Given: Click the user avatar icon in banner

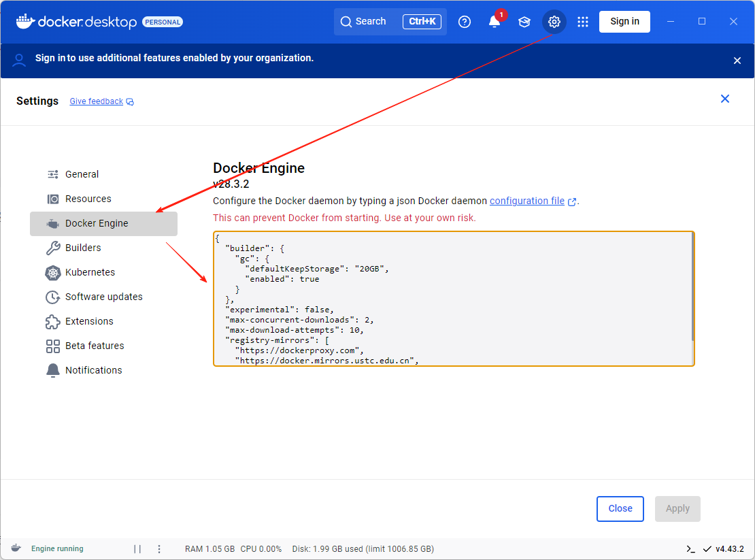Looking at the screenshot, I should point(19,60).
